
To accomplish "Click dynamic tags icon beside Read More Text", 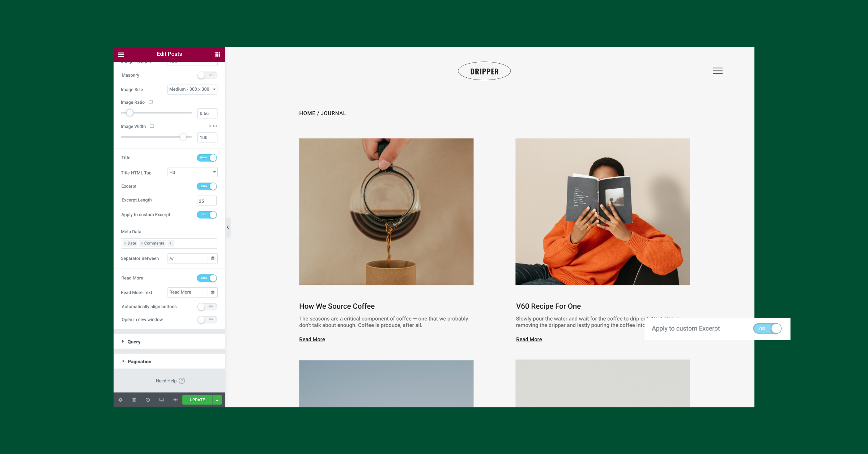I will 213,292.
